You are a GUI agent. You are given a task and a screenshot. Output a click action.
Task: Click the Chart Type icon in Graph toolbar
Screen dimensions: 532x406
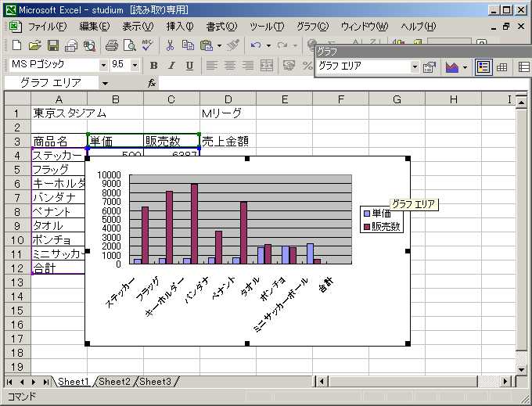(452, 67)
